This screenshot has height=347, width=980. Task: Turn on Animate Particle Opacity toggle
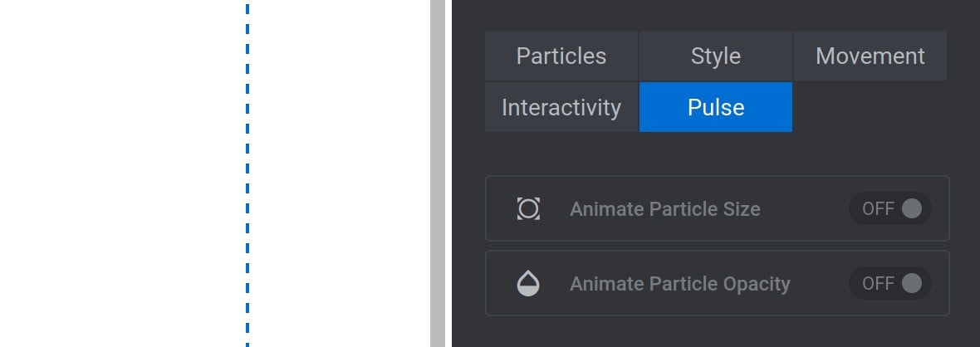click(890, 283)
